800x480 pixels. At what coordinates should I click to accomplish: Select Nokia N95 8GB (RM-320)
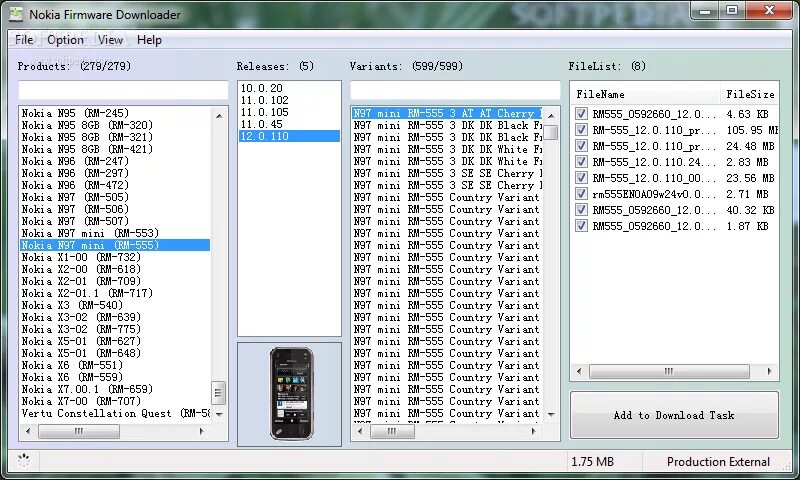(115, 125)
